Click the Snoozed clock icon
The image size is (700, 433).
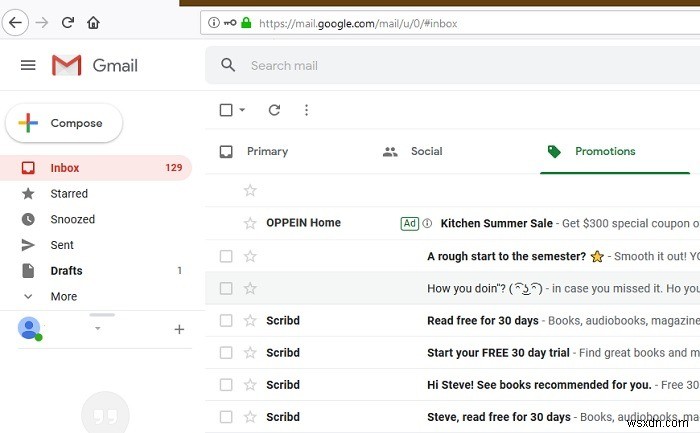(x=28, y=219)
